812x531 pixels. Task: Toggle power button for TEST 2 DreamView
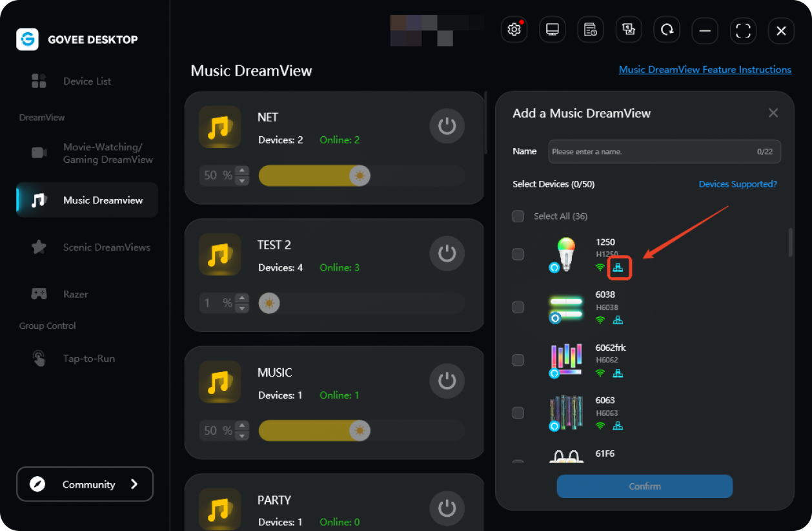coord(447,253)
